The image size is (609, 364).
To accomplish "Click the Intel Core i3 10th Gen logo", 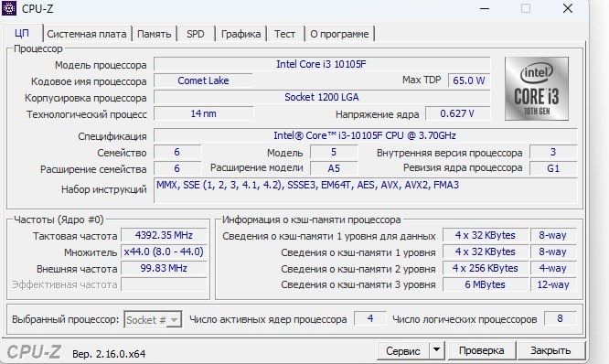I will [537, 89].
